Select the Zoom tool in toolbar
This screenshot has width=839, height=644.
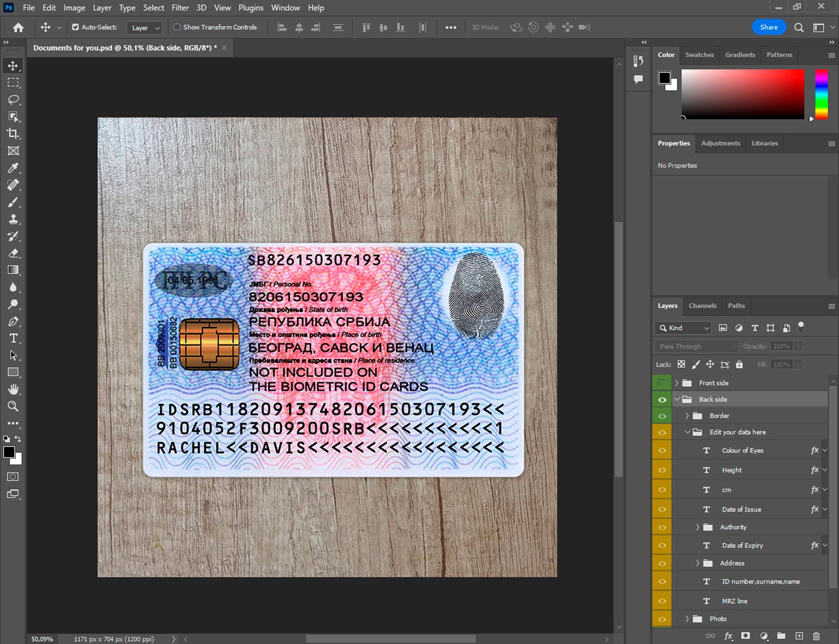point(13,406)
